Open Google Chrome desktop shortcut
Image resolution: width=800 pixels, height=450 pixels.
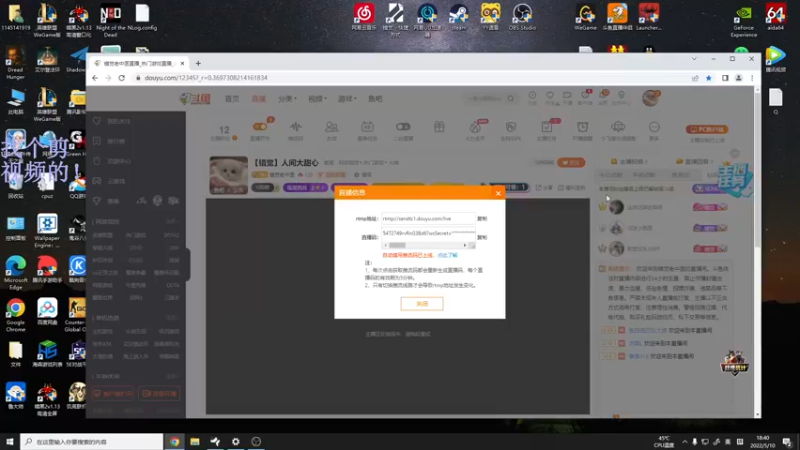15,314
